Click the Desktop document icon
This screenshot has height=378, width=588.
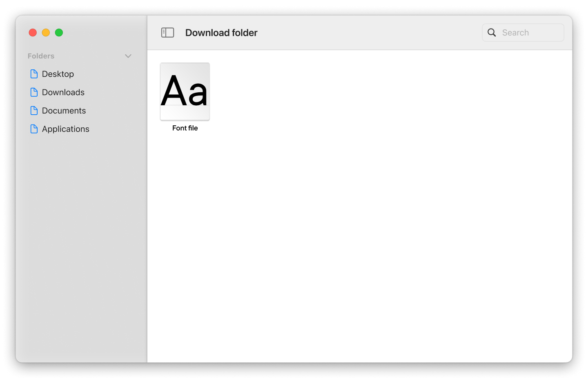coord(34,74)
